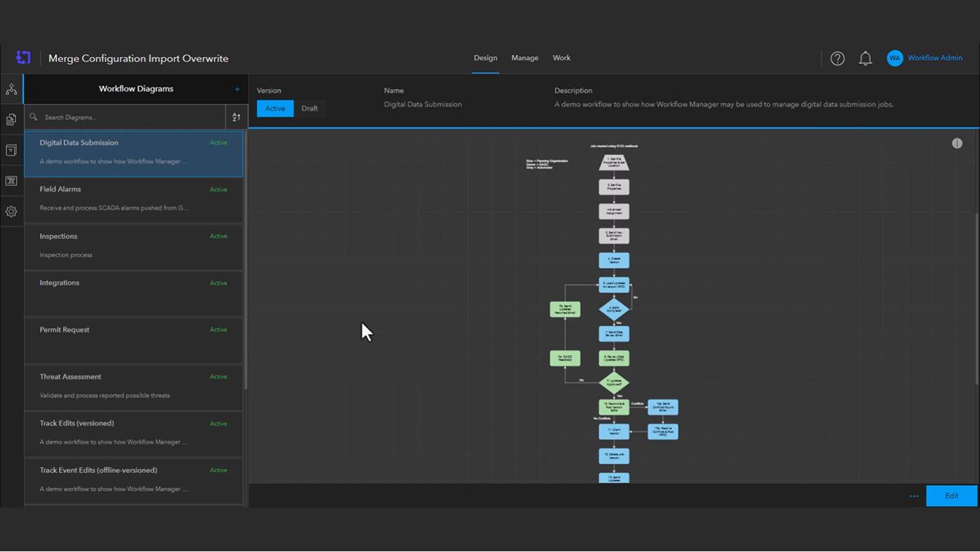Show diagram info with the i icon
Viewport: 980px width, 552px height.
click(957, 143)
